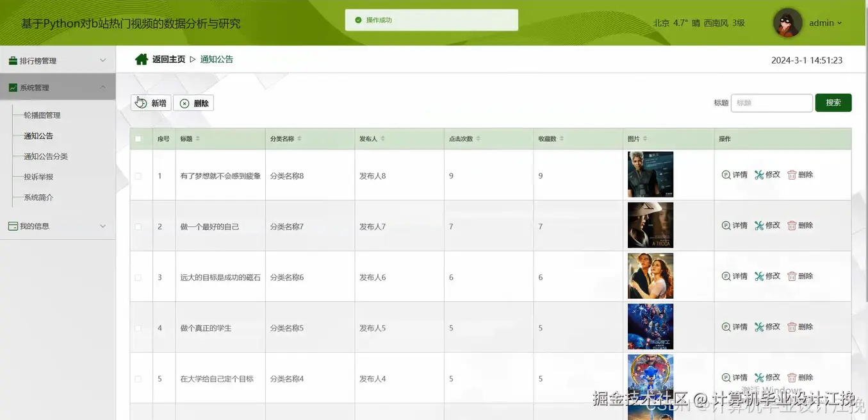Click the card icon for 我的信息
This screenshot has height=420, width=868.
(x=13, y=226)
